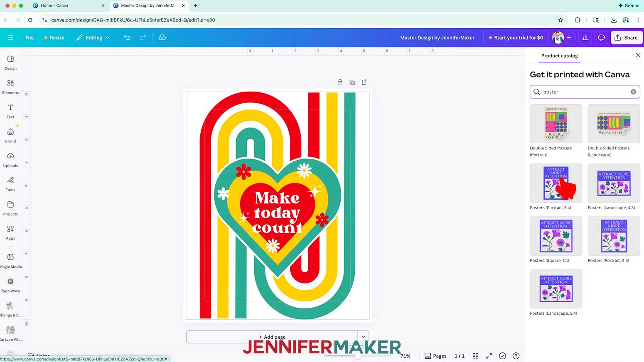Enter fullscreen present mode
The width and height of the screenshot is (644, 362).
tap(489, 356)
